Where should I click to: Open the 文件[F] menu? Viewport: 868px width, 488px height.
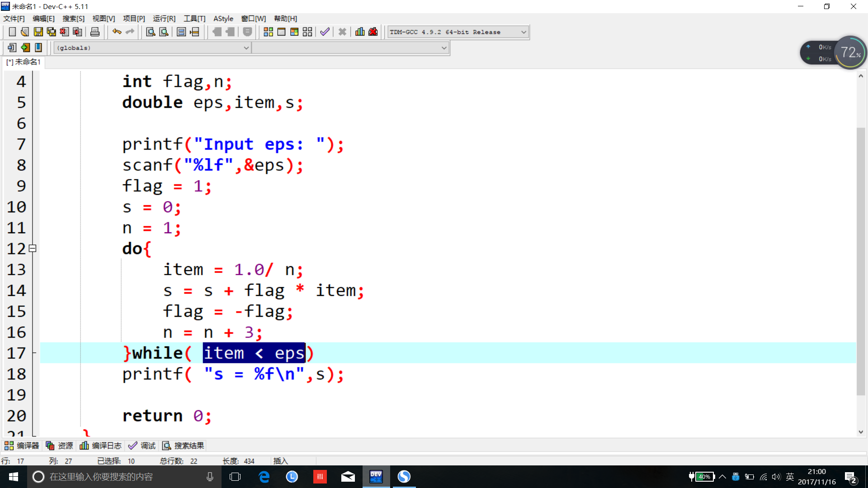(14, 19)
